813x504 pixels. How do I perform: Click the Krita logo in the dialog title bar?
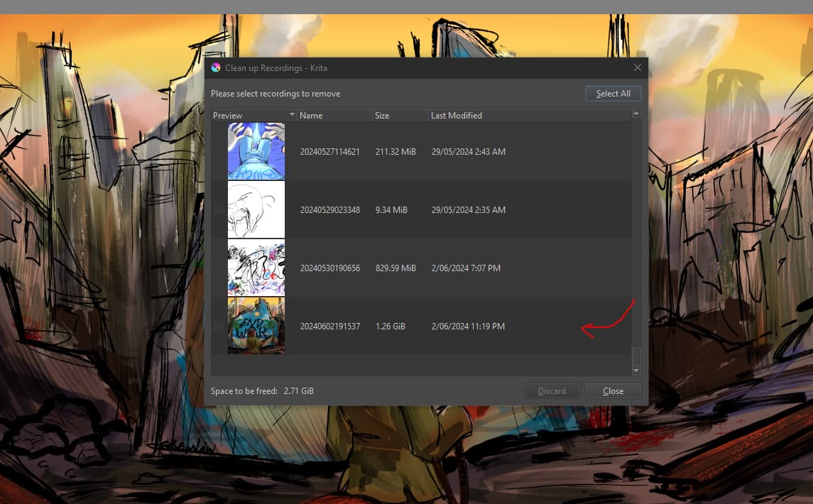pyautogui.click(x=216, y=68)
